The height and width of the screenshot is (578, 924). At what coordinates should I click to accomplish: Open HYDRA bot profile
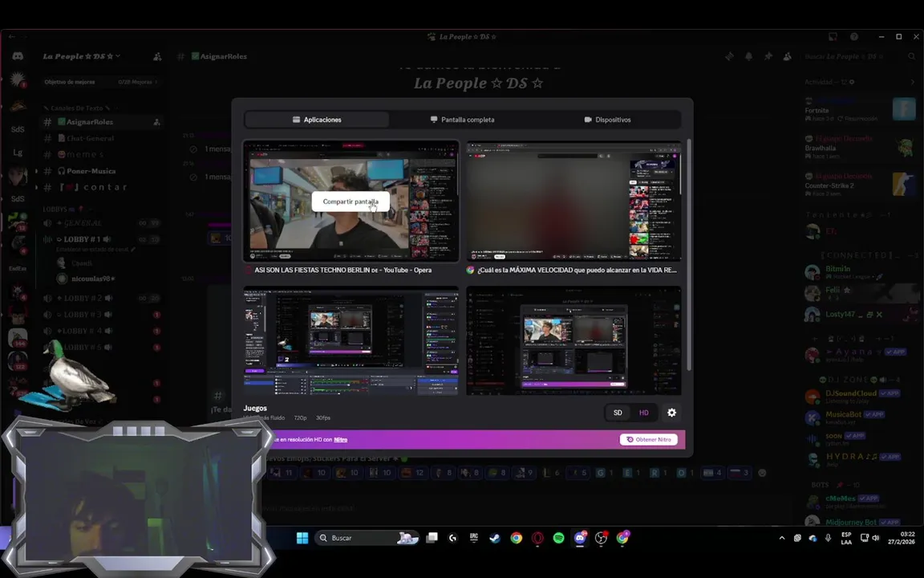[859, 459]
